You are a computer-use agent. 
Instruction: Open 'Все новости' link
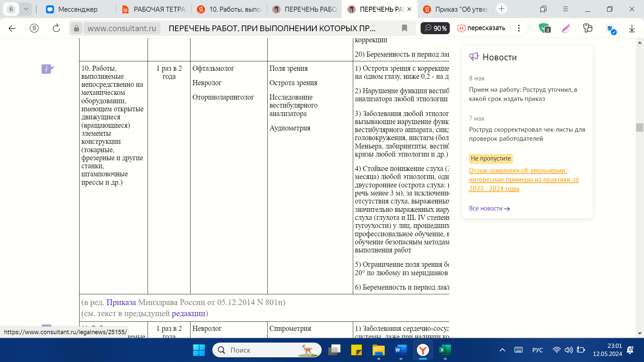[x=489, y=208]
